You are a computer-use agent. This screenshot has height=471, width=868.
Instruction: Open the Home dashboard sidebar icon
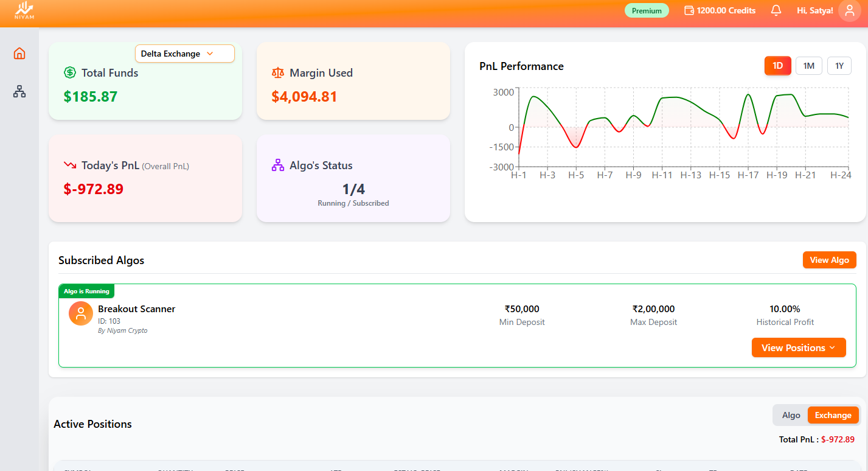coord(19,54)
